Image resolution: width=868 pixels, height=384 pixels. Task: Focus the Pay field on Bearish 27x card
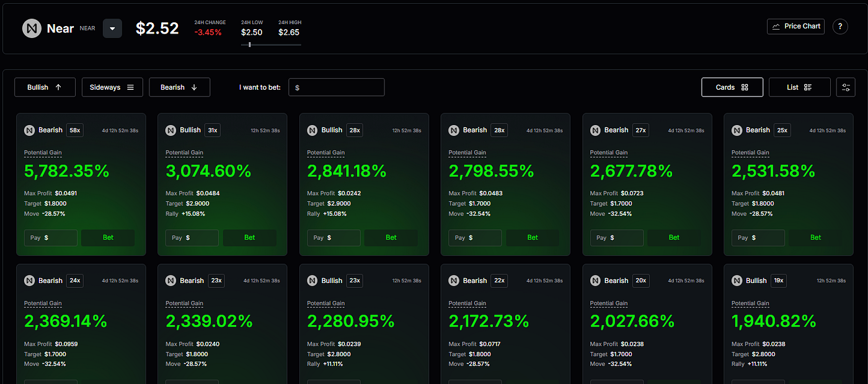[x=617, y=238]
